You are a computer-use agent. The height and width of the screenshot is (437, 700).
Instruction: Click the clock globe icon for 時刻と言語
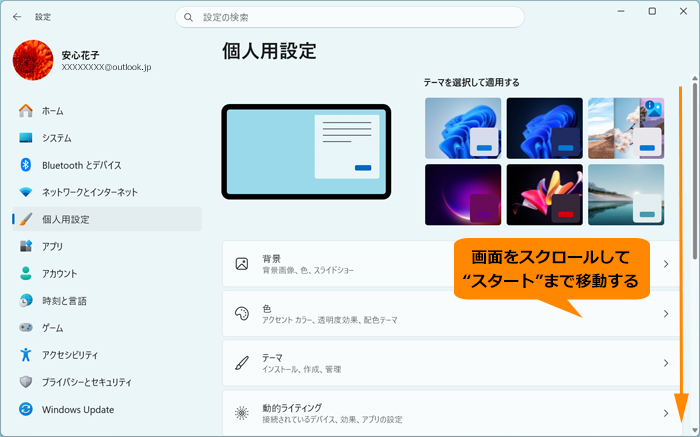tap(25, 300)
